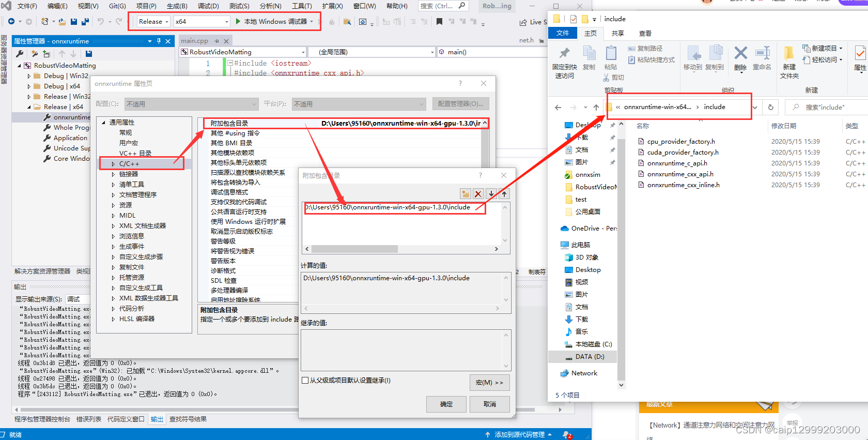Switch to the 查看 ribbon tab in Explorer
868x440 pixels.
coord(645,34)
